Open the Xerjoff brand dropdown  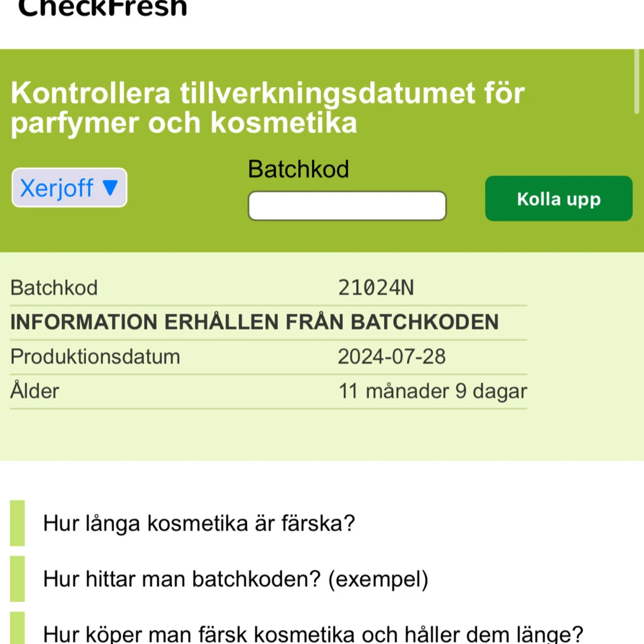[x=69, y=188]
